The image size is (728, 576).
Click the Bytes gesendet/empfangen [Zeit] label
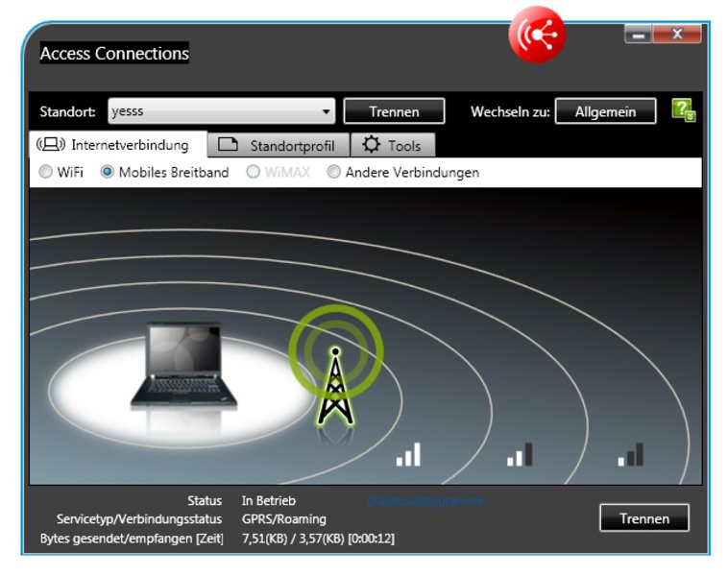click(x=132, y=539)
